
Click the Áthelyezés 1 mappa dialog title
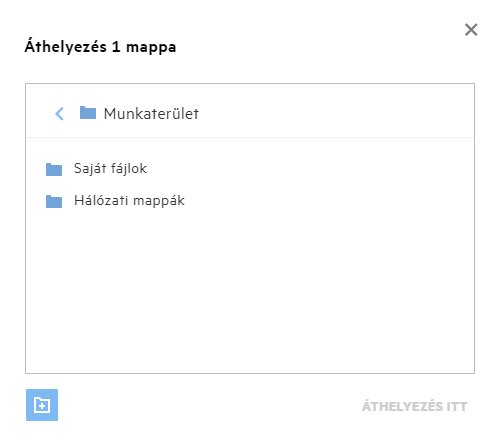100,46
